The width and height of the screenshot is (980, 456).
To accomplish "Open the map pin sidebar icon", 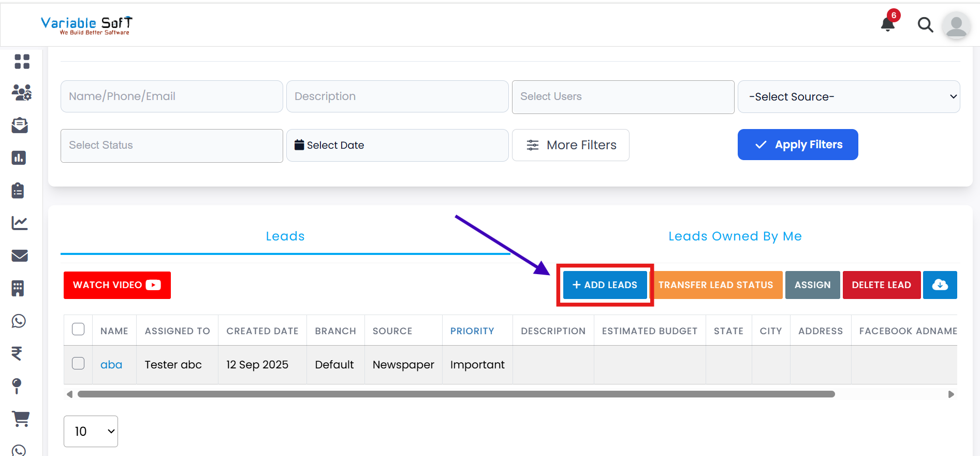I will 17,386.
